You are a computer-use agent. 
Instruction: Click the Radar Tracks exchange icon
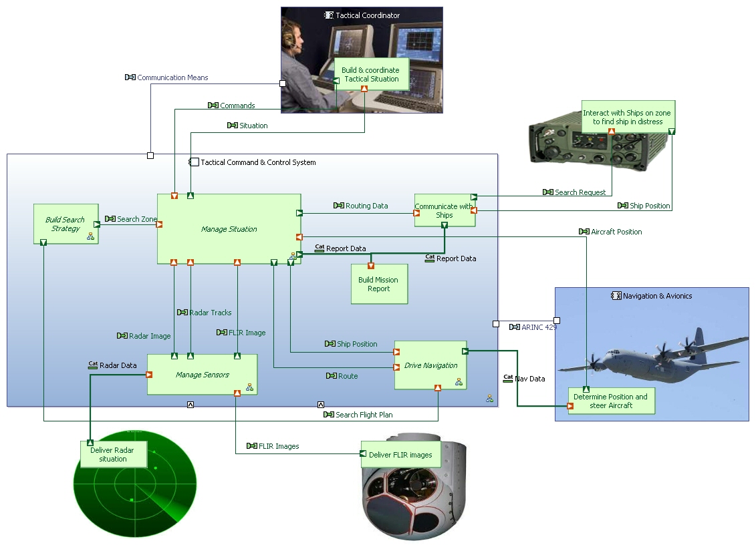(182, 312)
